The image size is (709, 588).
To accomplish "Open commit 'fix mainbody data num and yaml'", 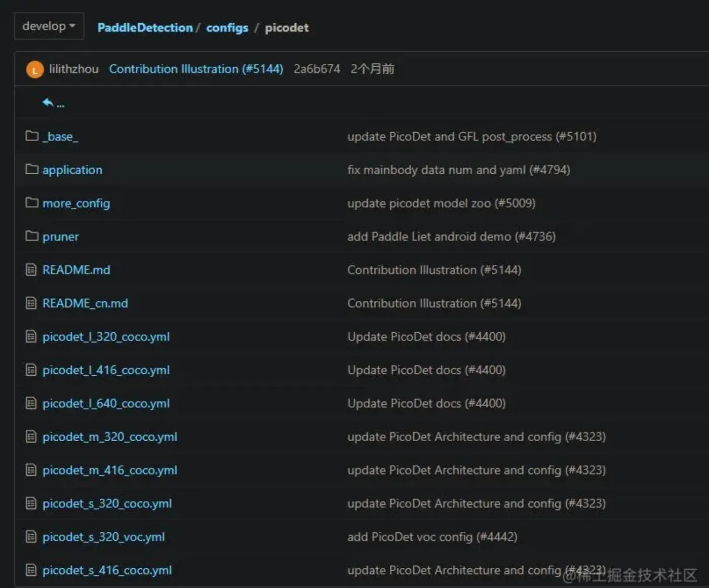I will pyautogui.click(x=459, y=170).
